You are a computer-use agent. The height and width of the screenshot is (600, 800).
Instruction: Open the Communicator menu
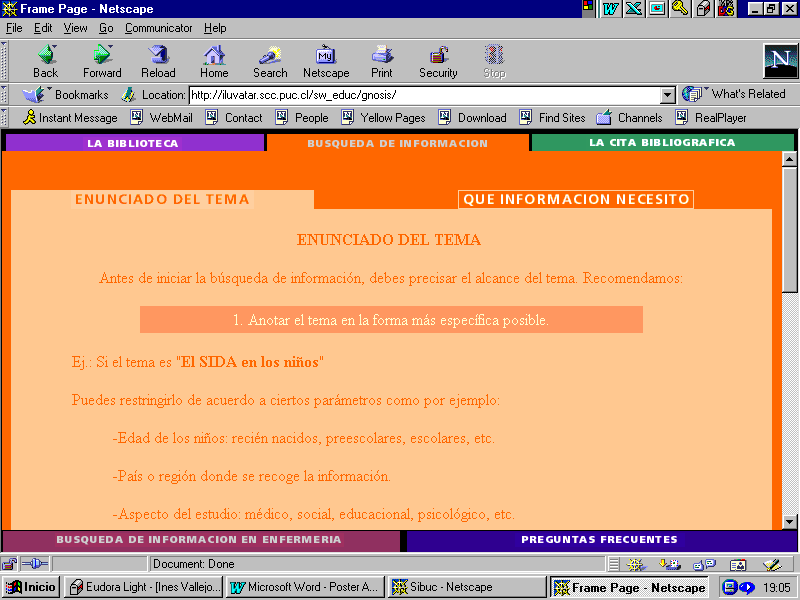(159, 28)
